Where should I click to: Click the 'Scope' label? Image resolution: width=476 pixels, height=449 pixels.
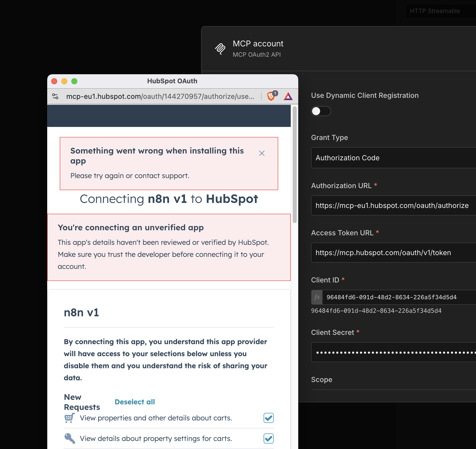(x=322, y=380)
